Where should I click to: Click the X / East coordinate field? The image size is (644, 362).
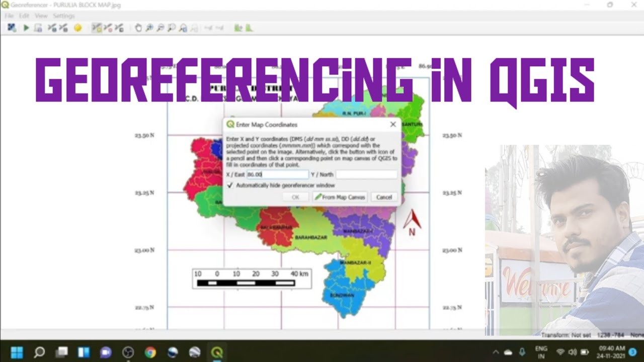pyautogui.click(x=277, y=174)
